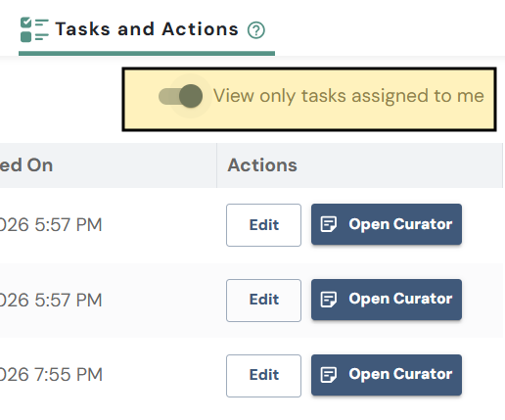This screenshot has width=505, height=420.
Task: Click the 'View only tasks assigned to me' label
Action: coord(348,96)
